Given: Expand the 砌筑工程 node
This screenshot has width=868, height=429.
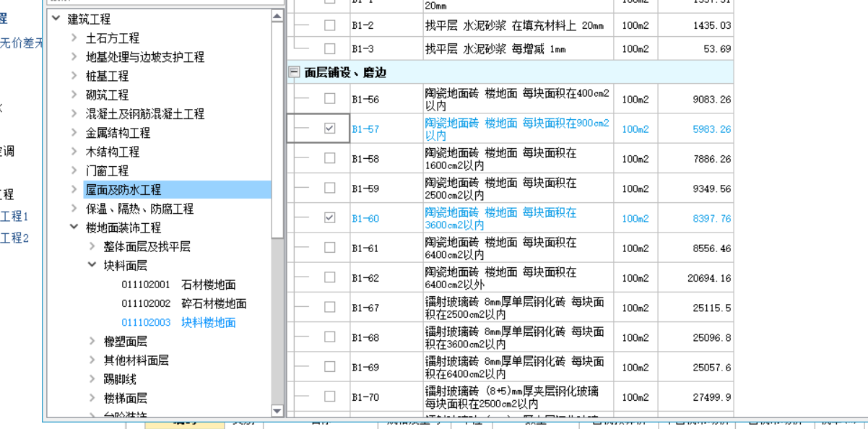Looking at the screenshot, I should click(74, 95).
